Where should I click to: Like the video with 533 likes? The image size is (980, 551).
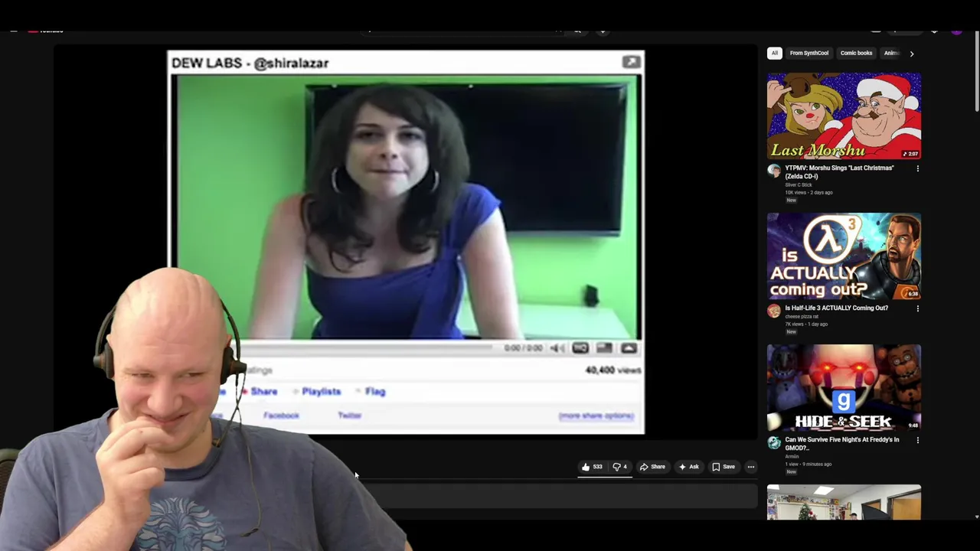(592, 467)
